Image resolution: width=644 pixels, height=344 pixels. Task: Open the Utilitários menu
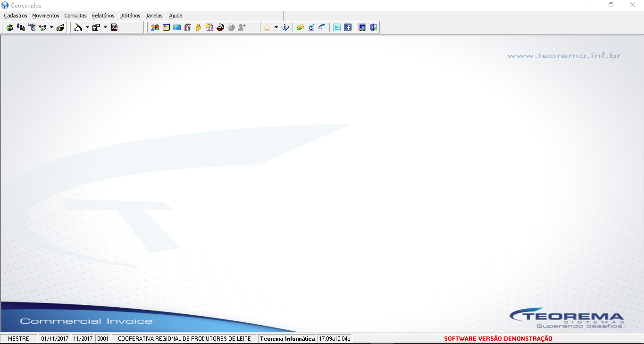coord(130,16)
